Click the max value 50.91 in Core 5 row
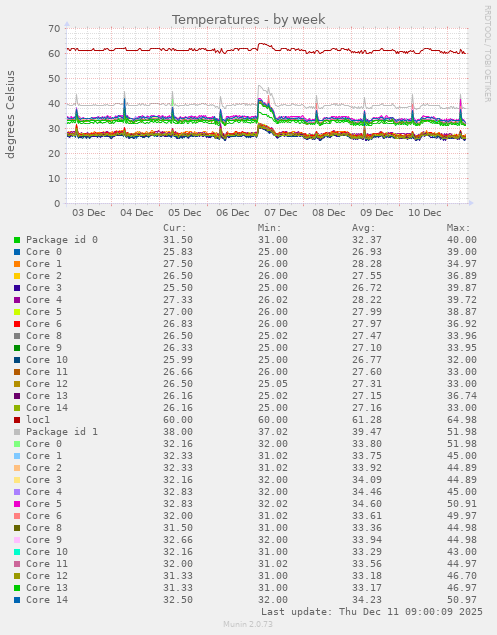 [462, 504]
